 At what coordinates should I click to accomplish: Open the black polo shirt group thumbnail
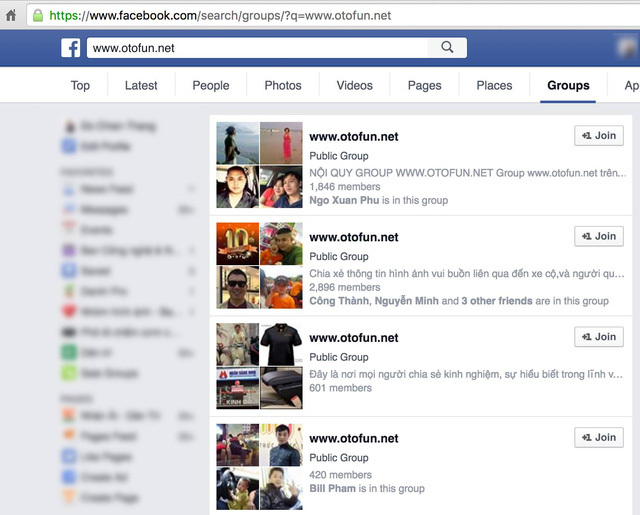click(x=281, y=343)
